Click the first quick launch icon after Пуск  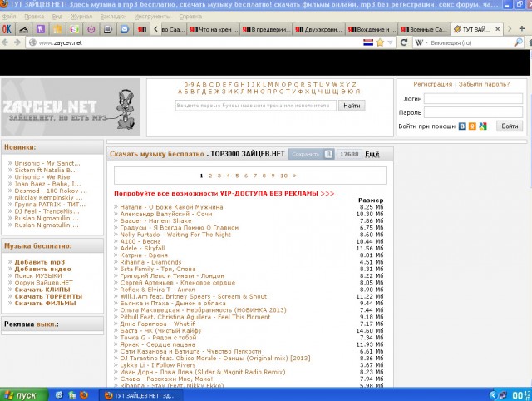(x=59, y=395)
